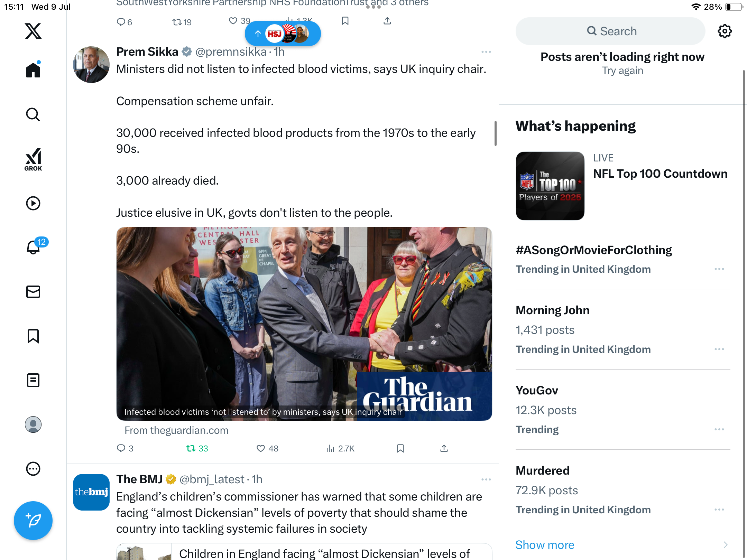
Task: Toggle bookmark on Prem Sikka's post
Action: (400, 448)
